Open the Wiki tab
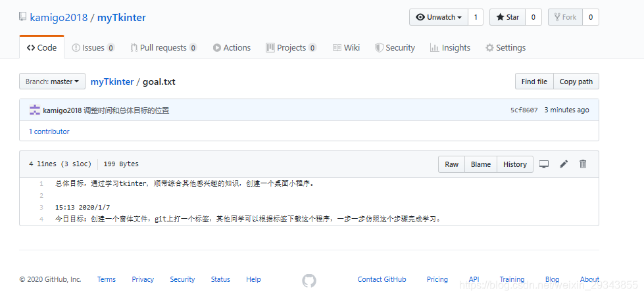This screenshot has width=644, height=297. tap(346, 47)
